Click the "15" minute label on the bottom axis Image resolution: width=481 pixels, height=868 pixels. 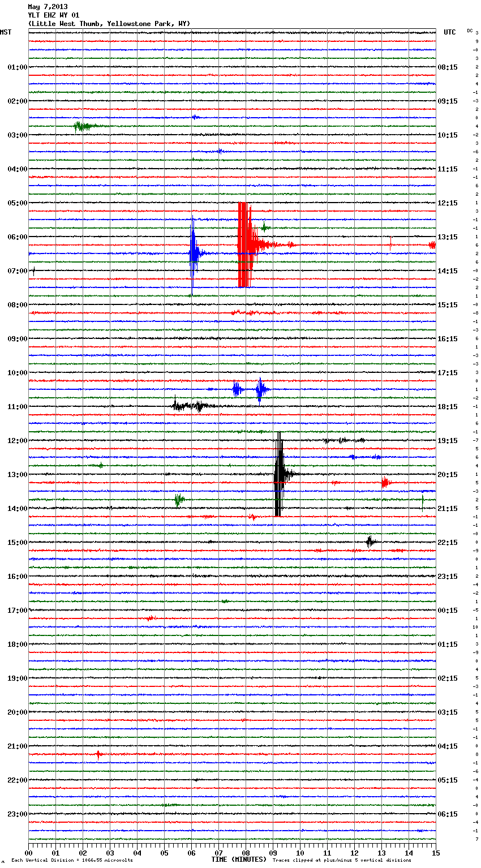click(x=435, y=853)
